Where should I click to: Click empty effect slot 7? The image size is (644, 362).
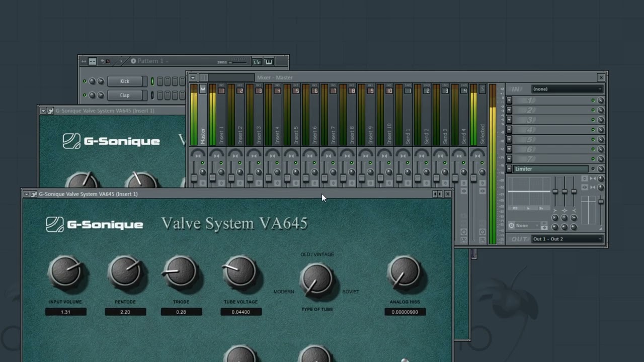(x=550, y=159)
